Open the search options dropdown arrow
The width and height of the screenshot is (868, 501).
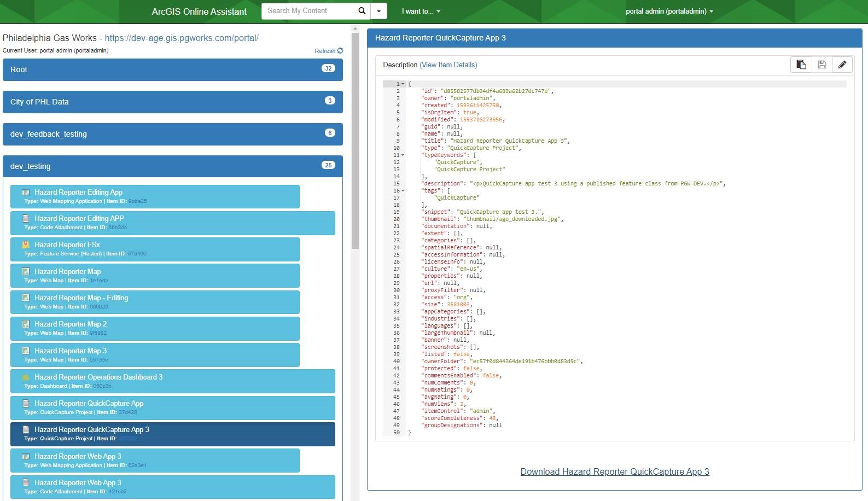pyautogui.click(x=378, y=11)
